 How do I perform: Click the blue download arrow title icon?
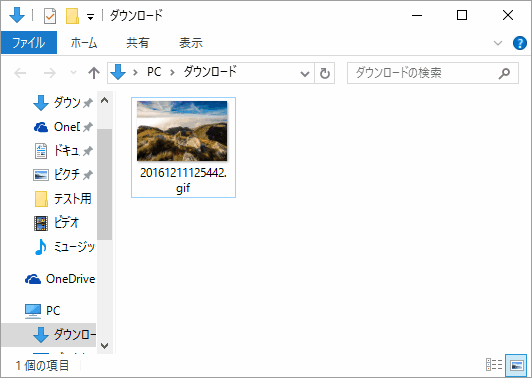[17, 15]
